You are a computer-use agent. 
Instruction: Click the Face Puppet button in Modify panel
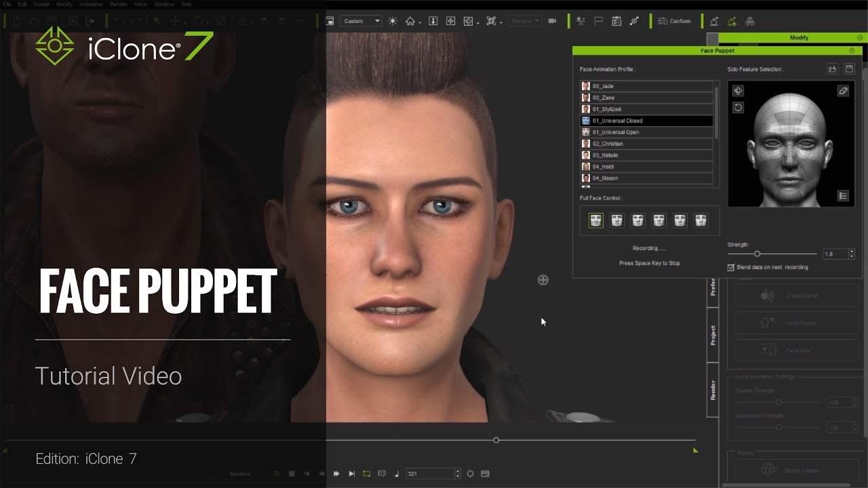click(797, 323)
